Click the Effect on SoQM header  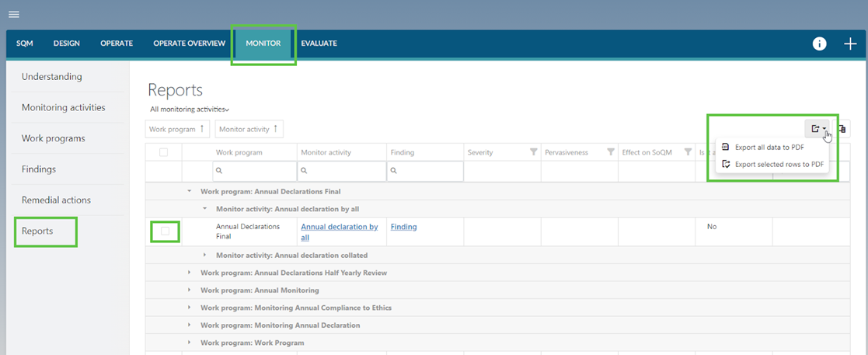pos(647,152)
